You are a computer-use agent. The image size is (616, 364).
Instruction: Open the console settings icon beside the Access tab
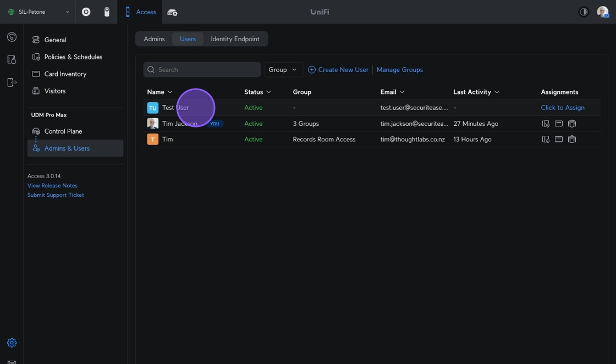(172, 12)
